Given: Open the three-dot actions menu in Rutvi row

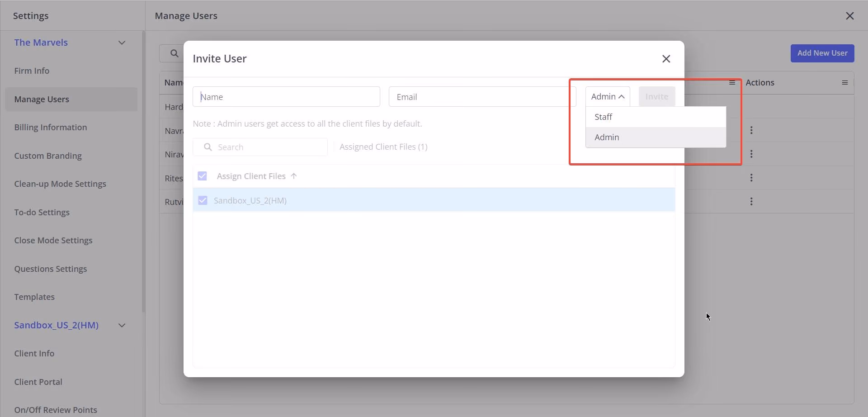Looking at the screenshot, I should point(751,201).
